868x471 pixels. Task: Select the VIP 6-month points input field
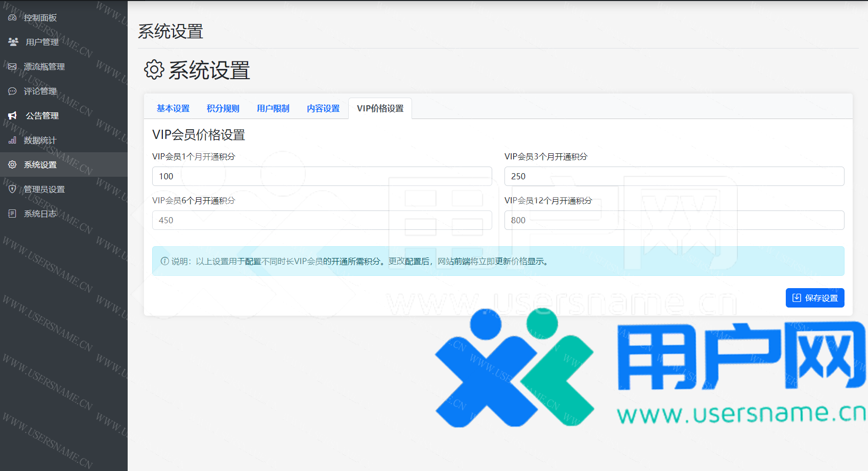[x=322, y=220]
